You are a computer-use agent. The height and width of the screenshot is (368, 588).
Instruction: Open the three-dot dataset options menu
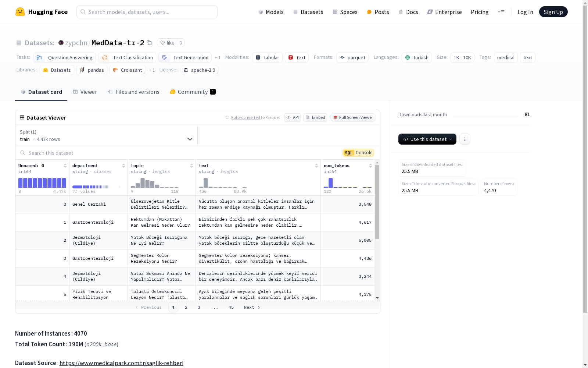point(465,139)
